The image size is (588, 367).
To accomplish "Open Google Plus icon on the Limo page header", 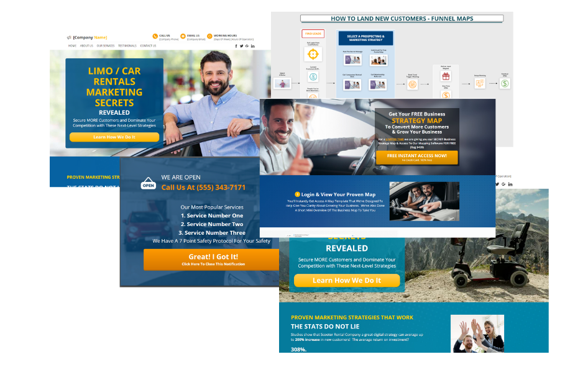I will point(247,46).
